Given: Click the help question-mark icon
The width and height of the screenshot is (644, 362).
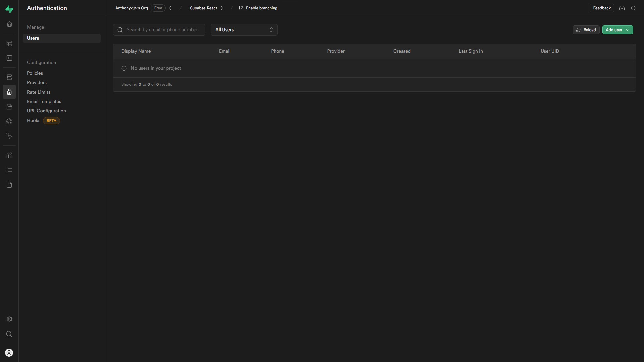Looking at the screenshot, I should 633,8.
